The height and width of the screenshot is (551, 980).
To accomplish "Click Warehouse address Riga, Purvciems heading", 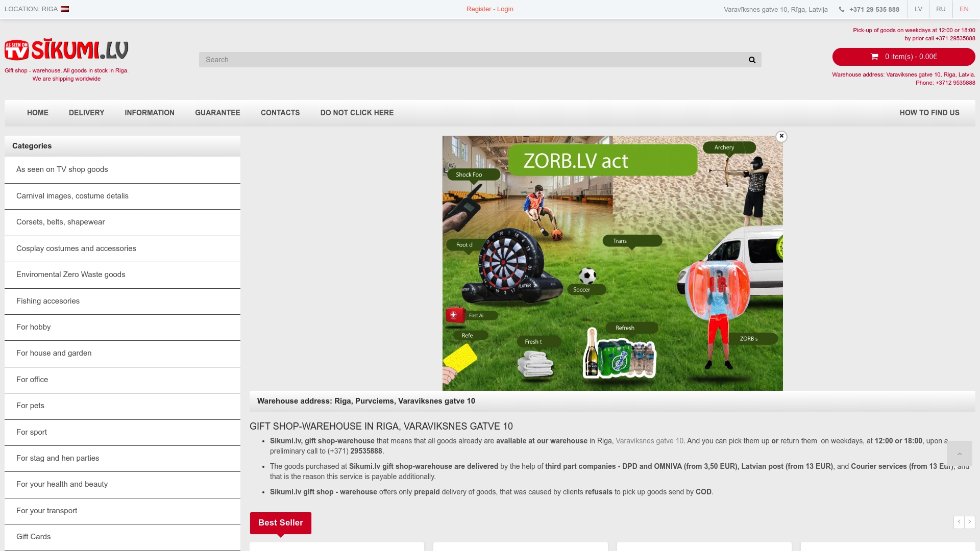I will coord(366,401).
